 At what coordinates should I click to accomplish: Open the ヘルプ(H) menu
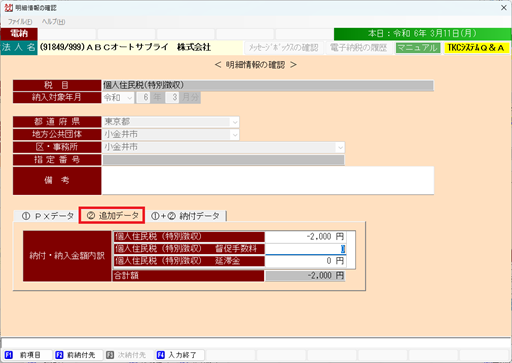(53, 22)
